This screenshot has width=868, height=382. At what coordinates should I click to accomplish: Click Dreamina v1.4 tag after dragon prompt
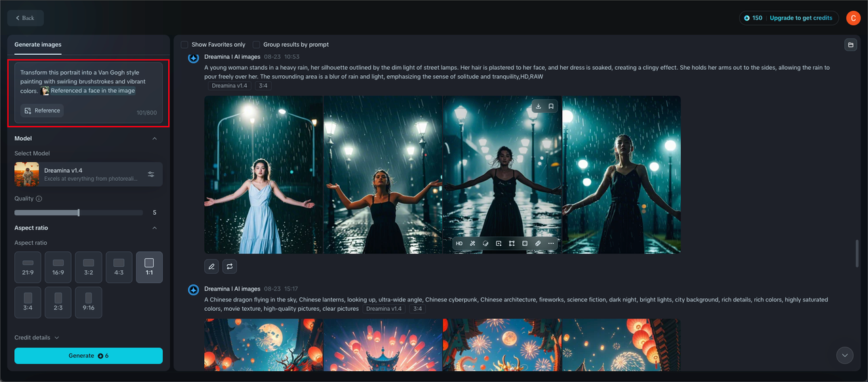coord(384,309)
